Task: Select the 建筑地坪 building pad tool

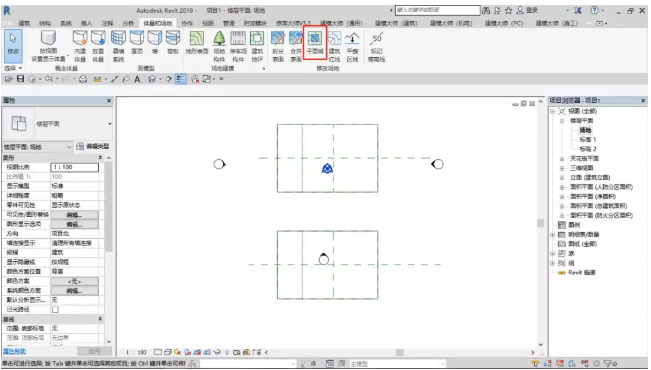Action: (x=257, y=46)
